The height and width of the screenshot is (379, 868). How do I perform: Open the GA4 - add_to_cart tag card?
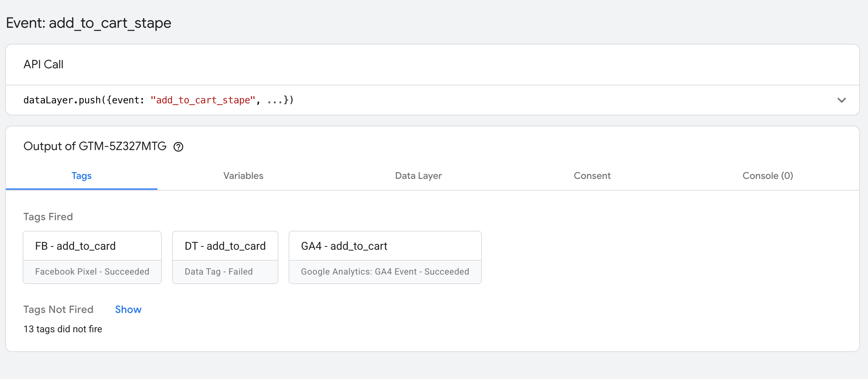pos(385,257)
